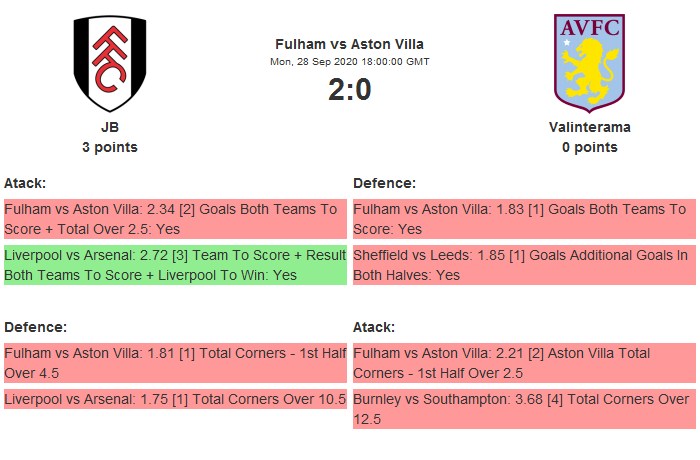Select the Total Corners 1st Half Over 4.5 bet

tap(175, 363)
